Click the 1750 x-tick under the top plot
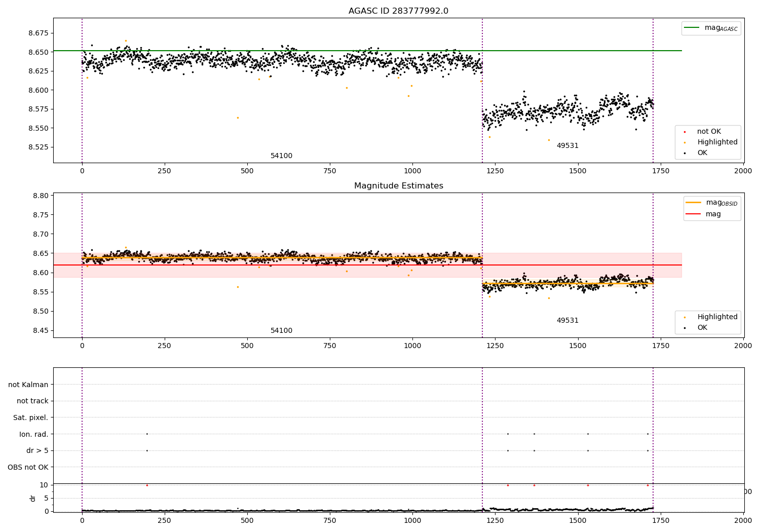The image size is (760, 532). [660, 171]
